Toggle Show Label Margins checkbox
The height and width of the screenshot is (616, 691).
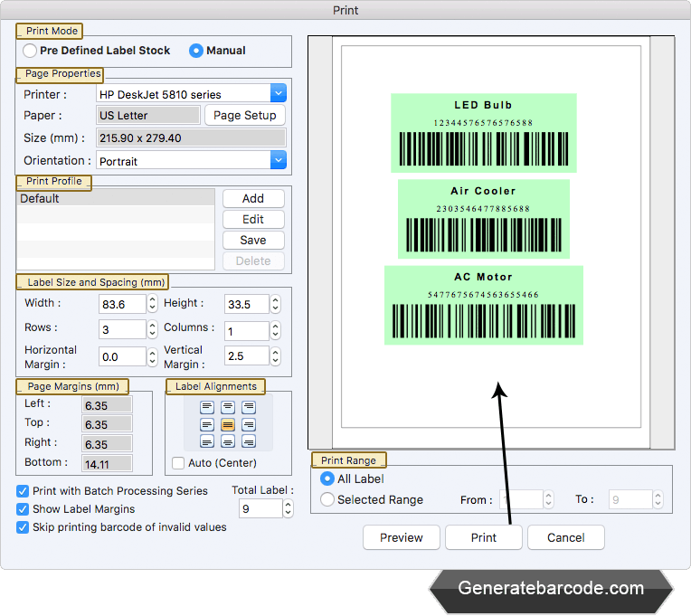23,509
